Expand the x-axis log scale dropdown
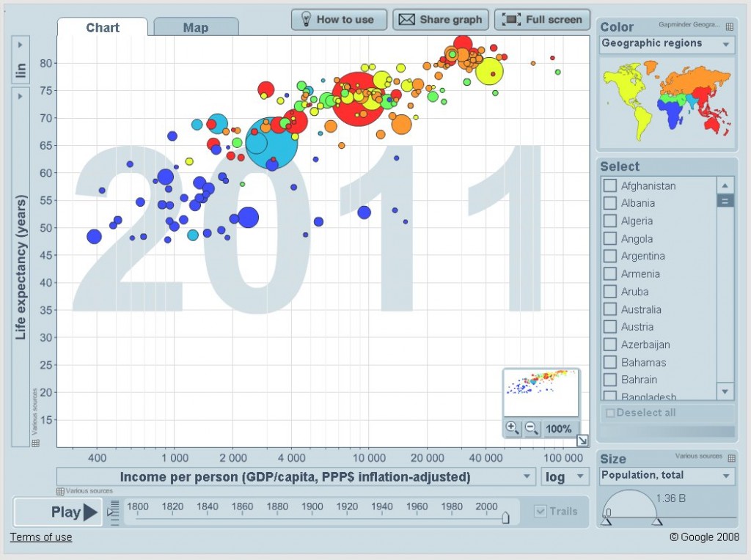Screen dimensions: 751x560 point(565,477)
